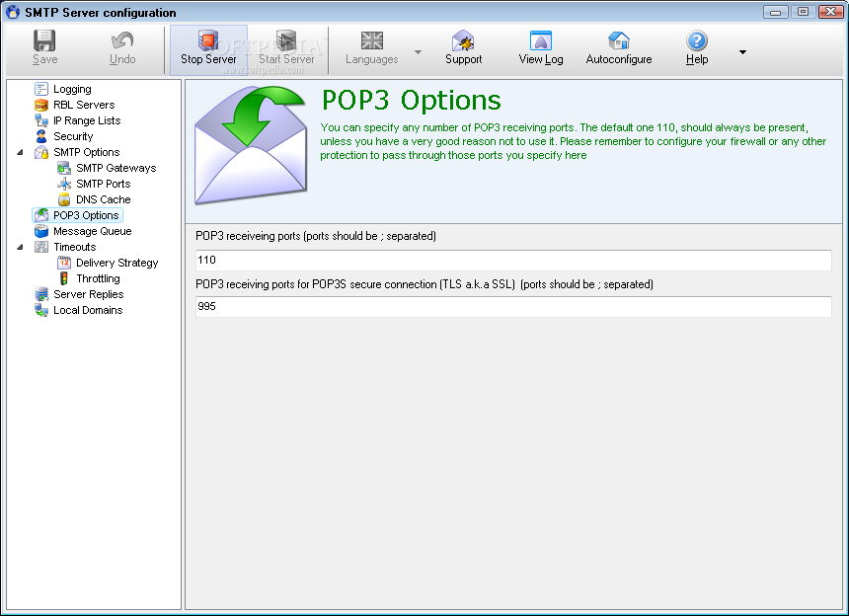Viewport: 849px width, 616px height.
Task: Click the Security person icon
Action: coord(41,136)
